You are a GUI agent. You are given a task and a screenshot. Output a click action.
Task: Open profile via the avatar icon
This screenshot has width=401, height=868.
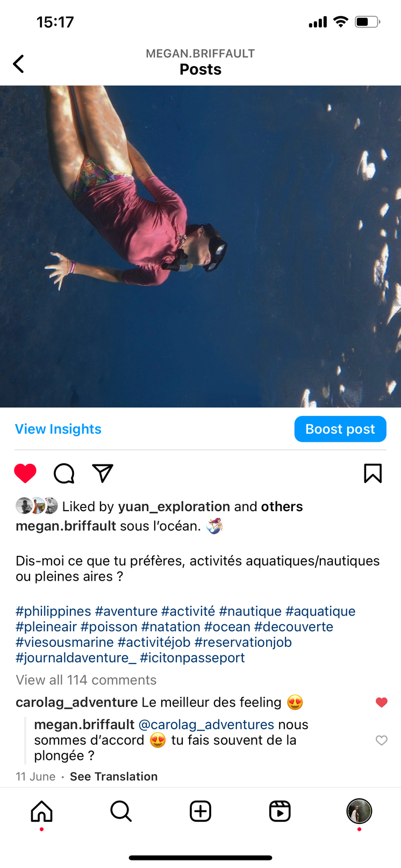[x=360, y=811]
